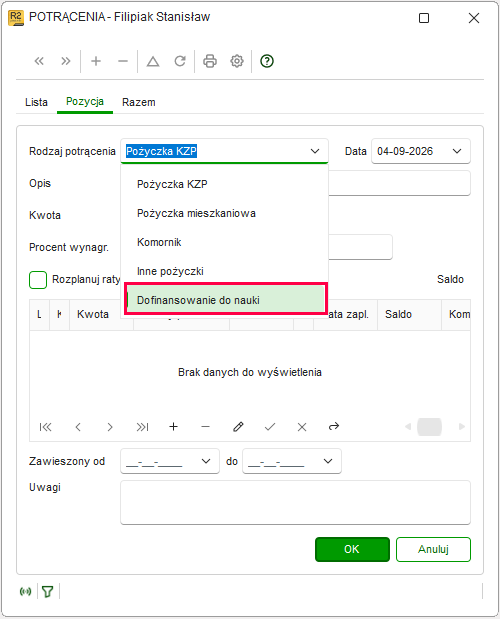Select Pożyczka mieszkaniowa option
This screenshot has width=500, height=619.
pos(225,214)
